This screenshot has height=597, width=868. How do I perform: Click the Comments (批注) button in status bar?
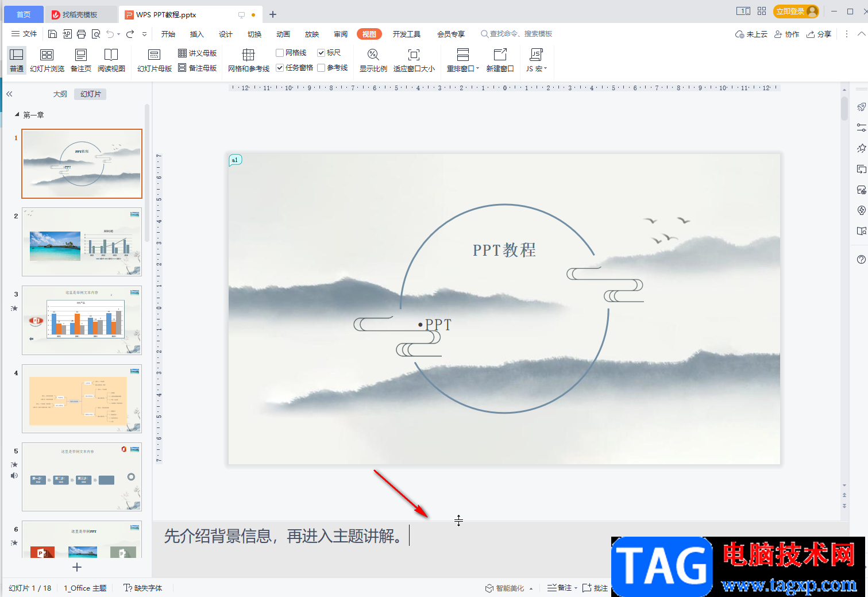[595, 588]
